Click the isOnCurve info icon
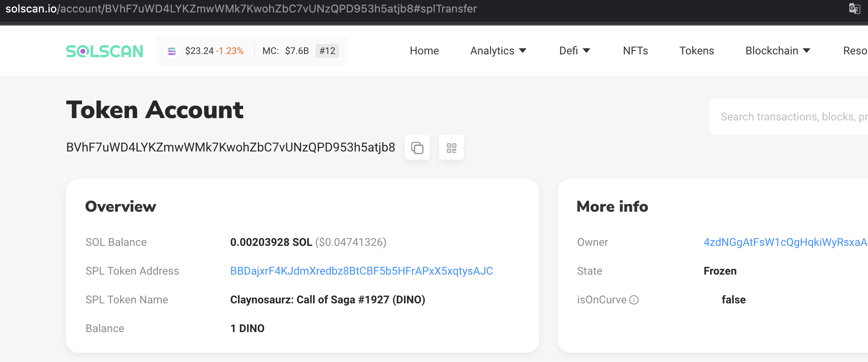 634,299
